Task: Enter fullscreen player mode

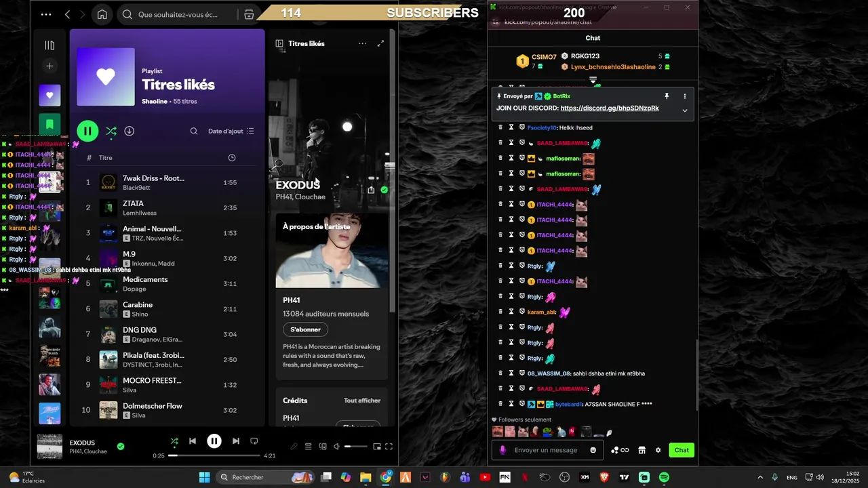Action: pyautogui.click(x=389, y=447)
